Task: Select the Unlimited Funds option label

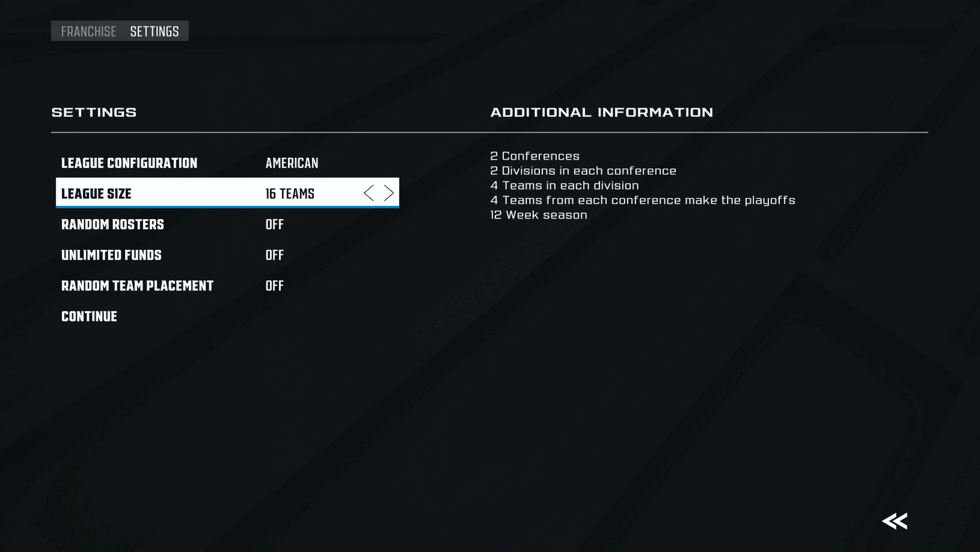Action: tap(111, 255)
